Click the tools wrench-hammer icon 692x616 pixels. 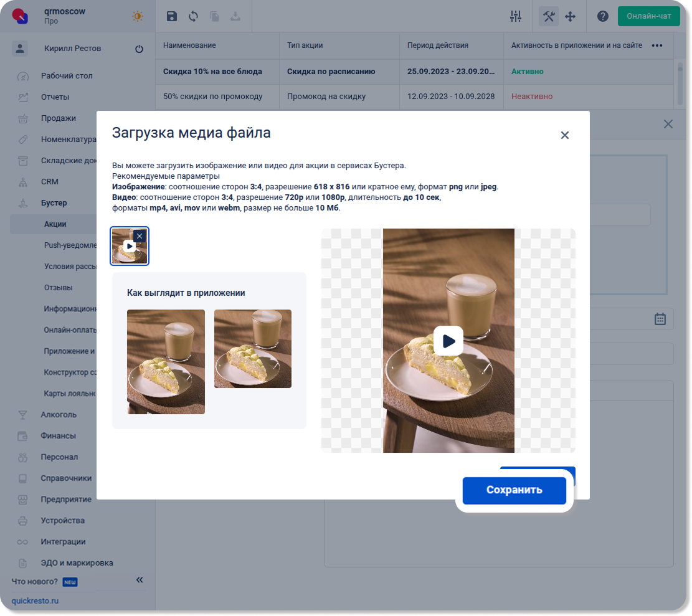pyautogui.click(x=549, y=17)
